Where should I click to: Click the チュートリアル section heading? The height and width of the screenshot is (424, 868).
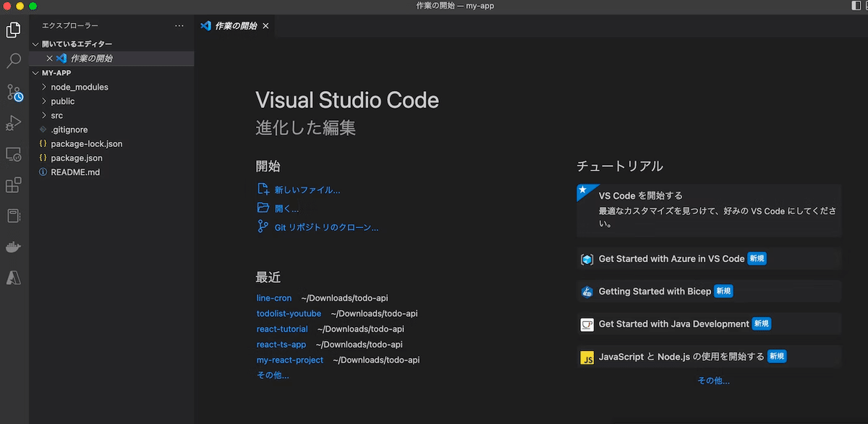coord(620,166)
